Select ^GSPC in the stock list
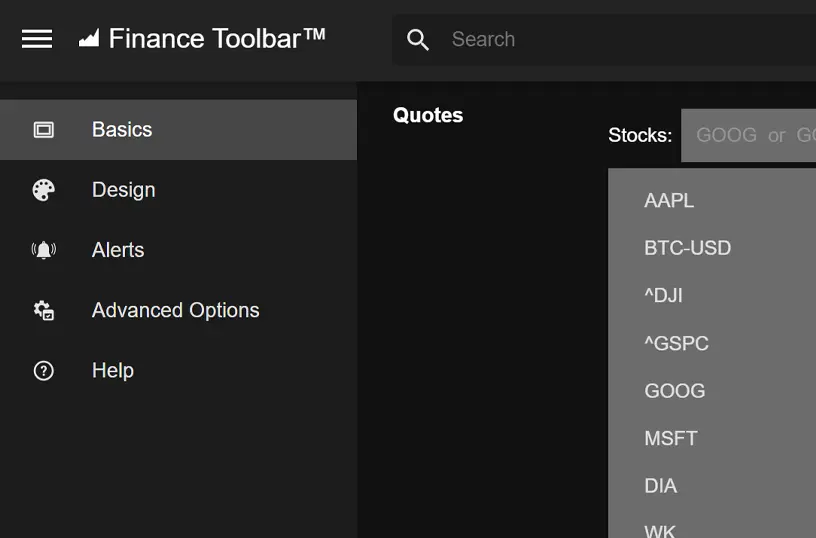The height and width of the screenshot is (538, 816). click(676, 343)
